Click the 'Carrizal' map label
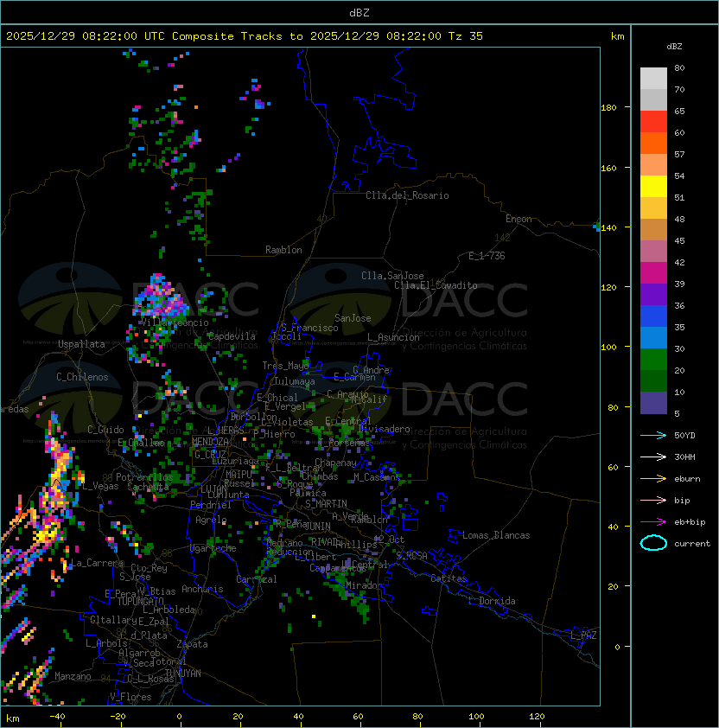 tap(257, 579)
